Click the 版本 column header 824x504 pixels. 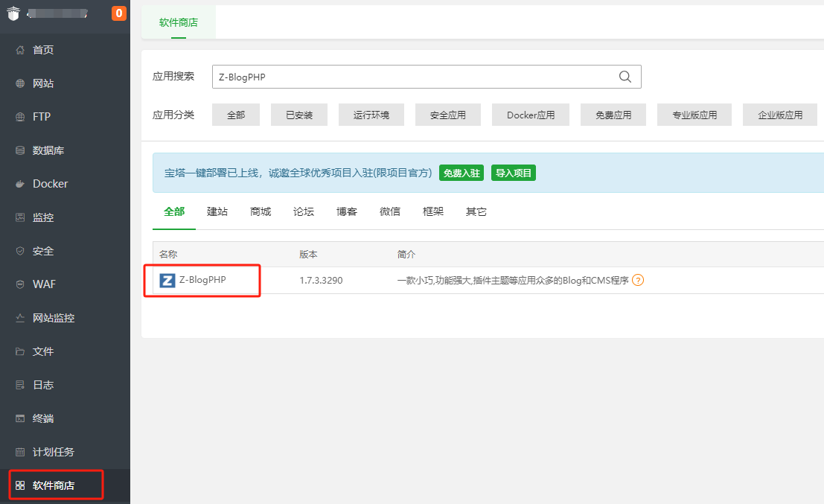(308, 255)
